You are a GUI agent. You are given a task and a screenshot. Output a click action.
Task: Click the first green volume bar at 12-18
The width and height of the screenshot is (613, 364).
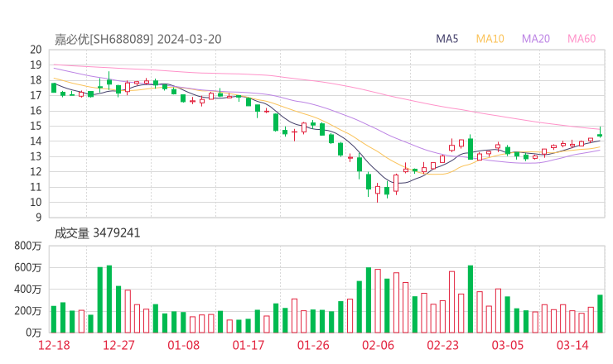(54, 319)
